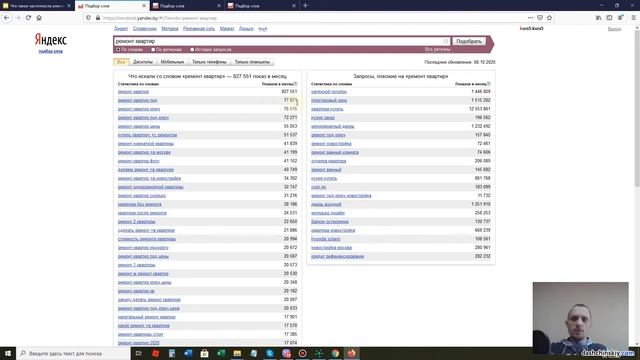Viewport: 640px width, 360px height.
Task: Switch to the 'Только планшеты' tab
Action: coord(252,62)
